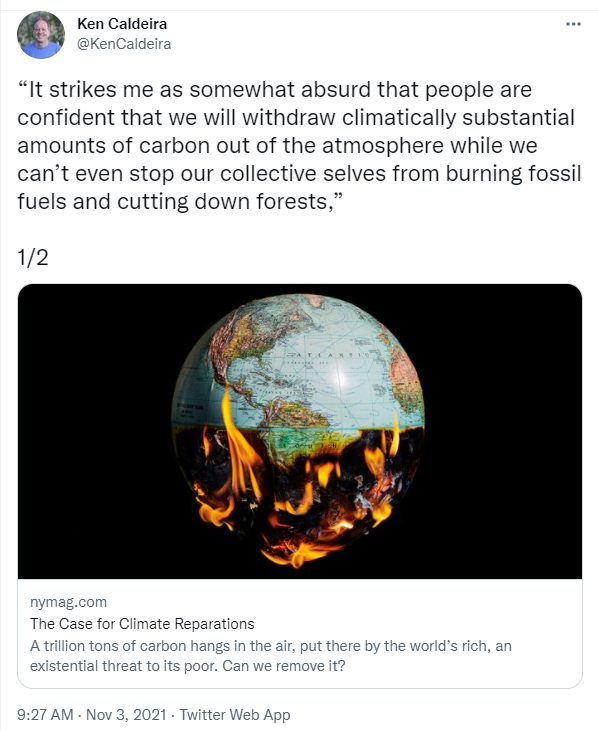Click the quoted tweet text body
Viewport: 598px width, 731px height.
(299, 145)
